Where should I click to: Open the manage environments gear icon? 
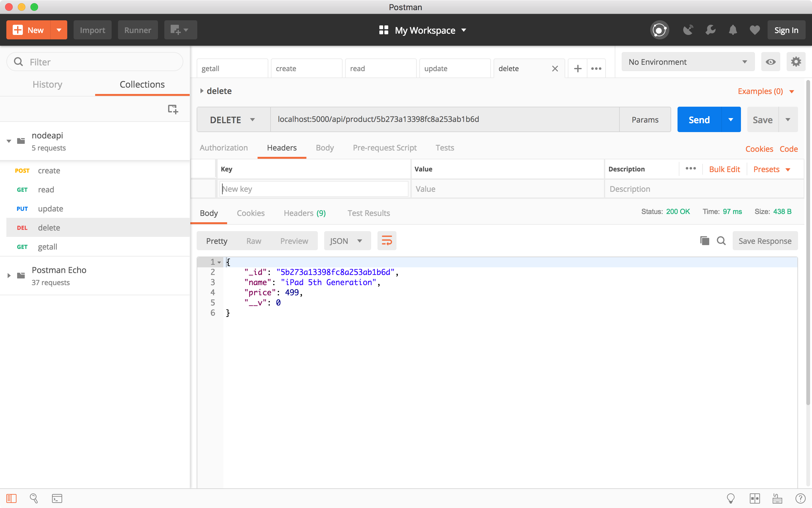[x=796, y=62]
